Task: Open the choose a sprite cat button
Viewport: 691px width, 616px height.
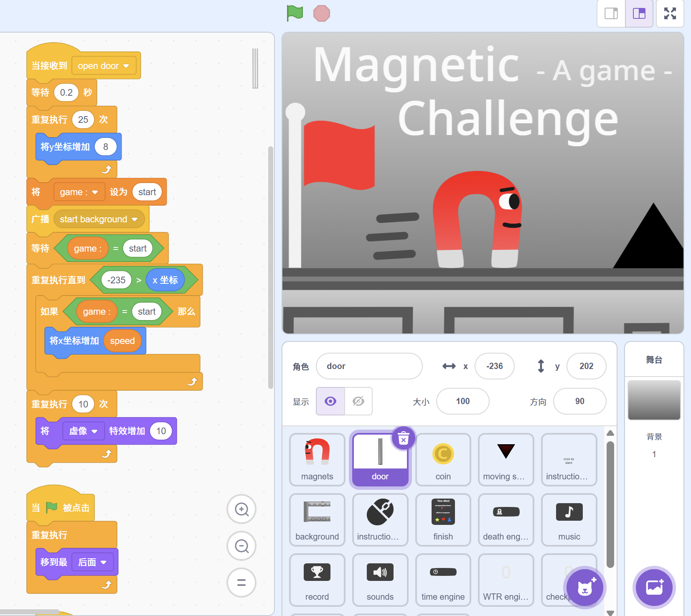Action: (x=585, y=588)
